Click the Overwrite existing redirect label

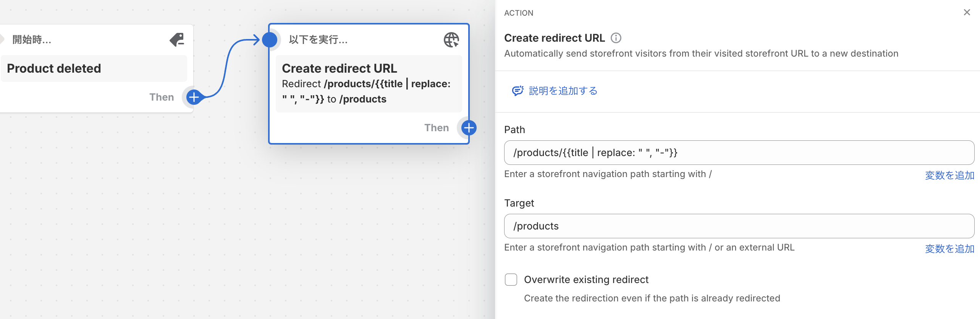tap(586, 280)
